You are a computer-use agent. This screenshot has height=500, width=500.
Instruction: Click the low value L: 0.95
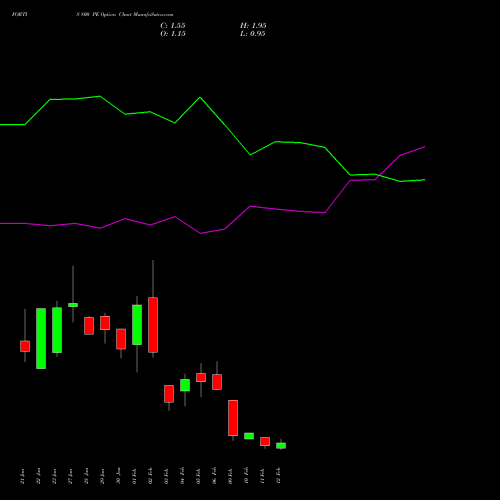coord(253,34)
